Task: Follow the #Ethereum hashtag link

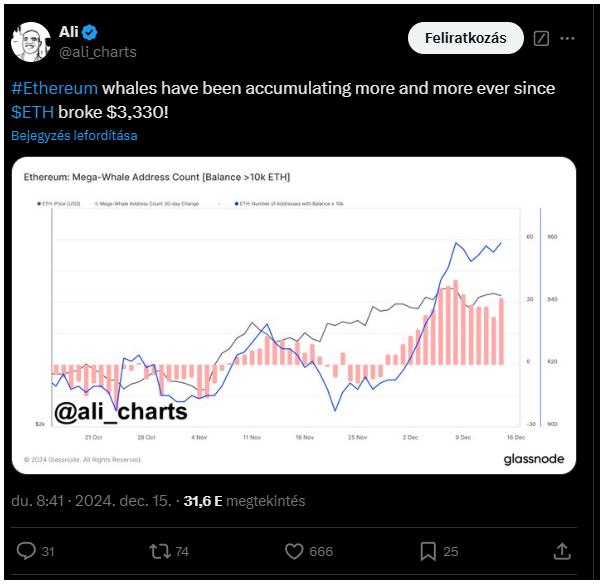Action: tap(55, 88)
